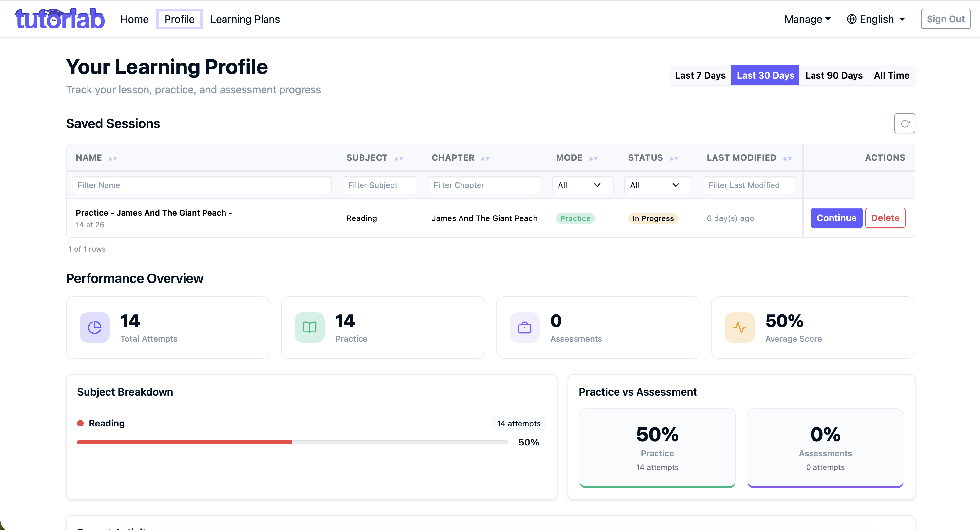Sort by Last Modified column arrows

(787, 158)
